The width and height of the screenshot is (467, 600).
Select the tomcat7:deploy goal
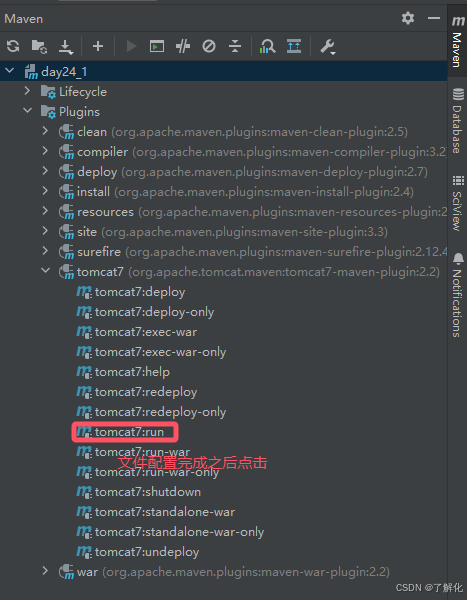click(x=131, y=292)
